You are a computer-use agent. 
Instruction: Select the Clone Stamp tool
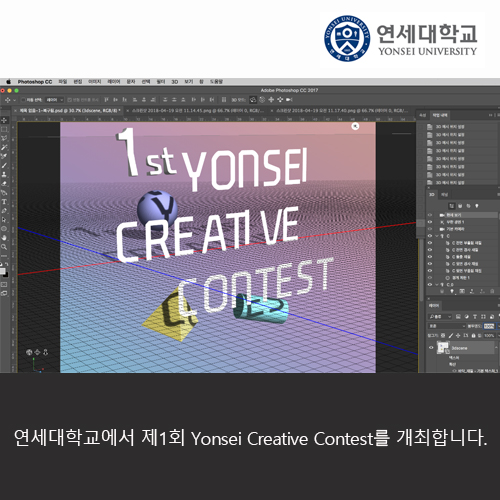(x=4, y=174)
